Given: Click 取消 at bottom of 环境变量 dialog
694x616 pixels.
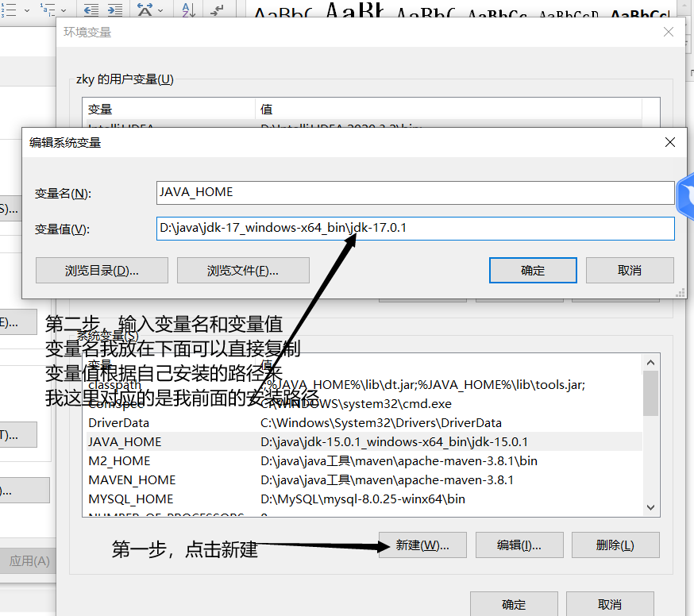Looking at the screenshot, I should pos(610,604).
